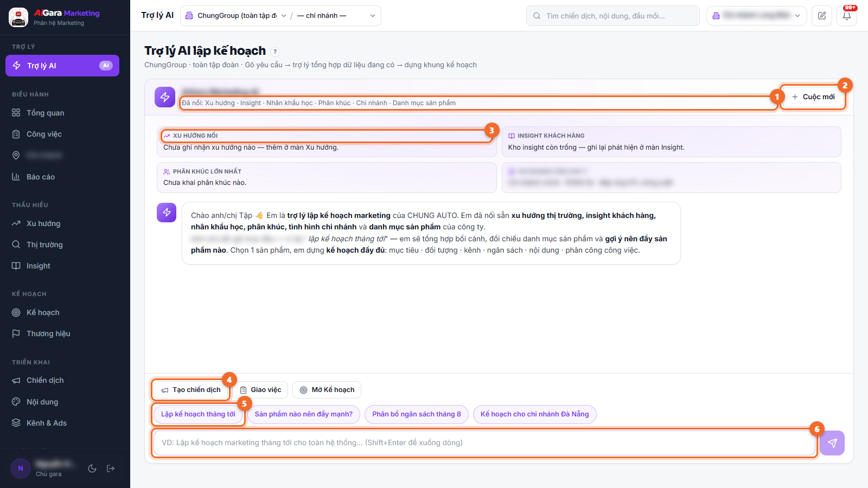The height and width of the screenshot is (488, 868).
Task: Open Xu hướng trends page
Action: [62, 223]
